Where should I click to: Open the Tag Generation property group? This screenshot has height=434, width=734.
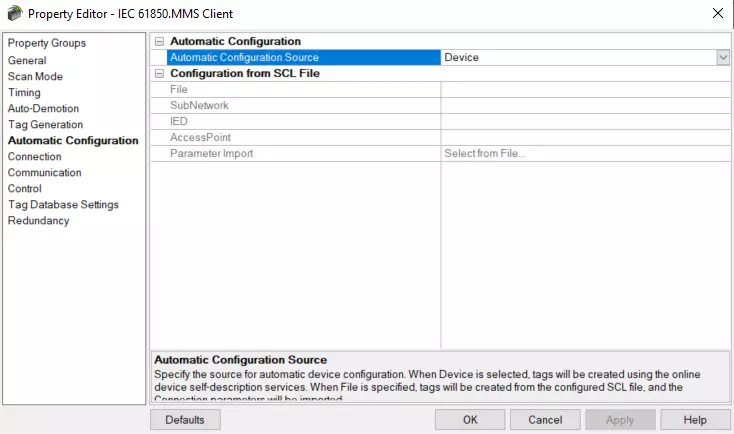point(45,125)
